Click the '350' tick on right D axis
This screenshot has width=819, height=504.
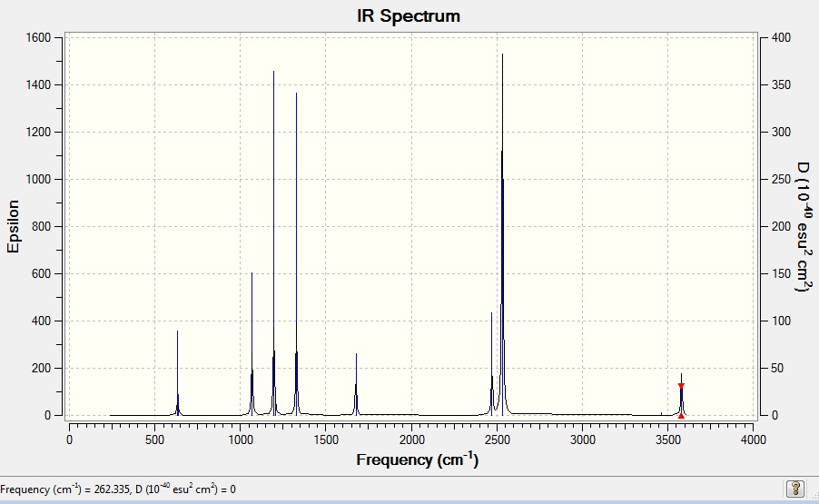coord(782,84)
